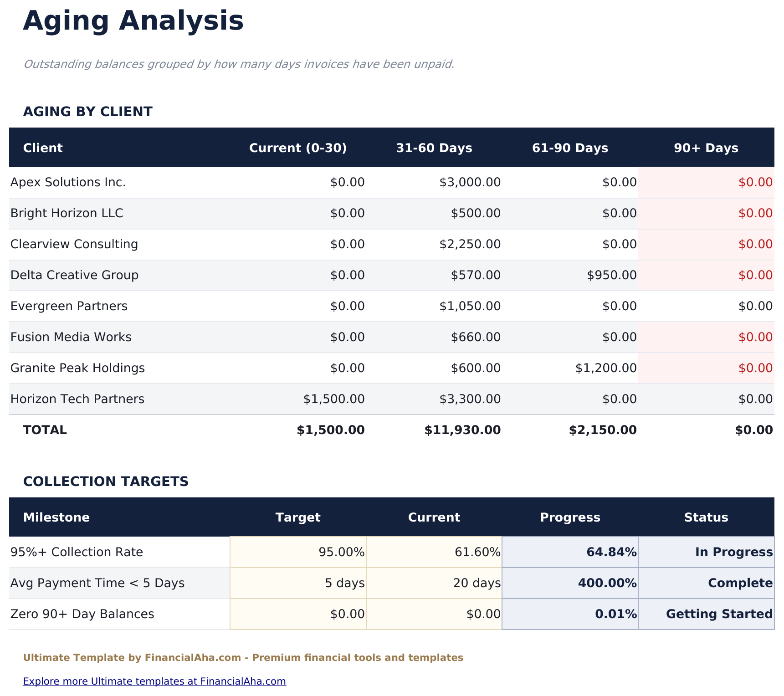
Task: Select the Zero 90+ Day Balances milestone
Action: 82,614
